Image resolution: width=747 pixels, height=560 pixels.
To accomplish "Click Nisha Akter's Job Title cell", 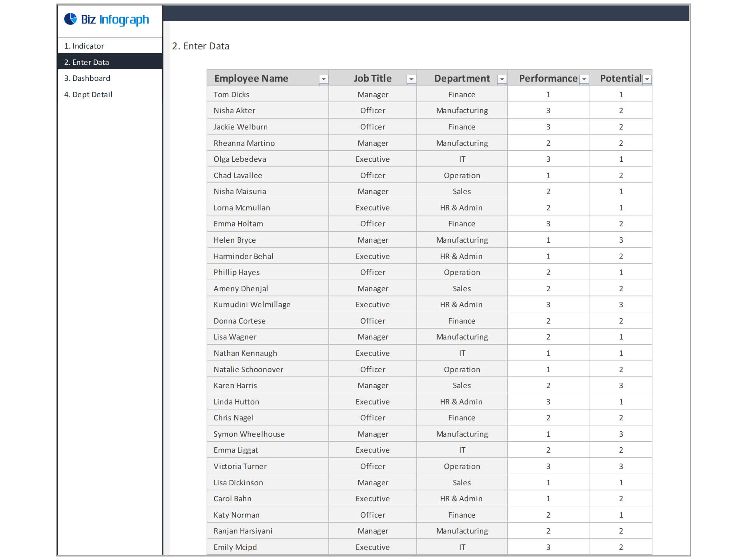I will pos(372,110).
